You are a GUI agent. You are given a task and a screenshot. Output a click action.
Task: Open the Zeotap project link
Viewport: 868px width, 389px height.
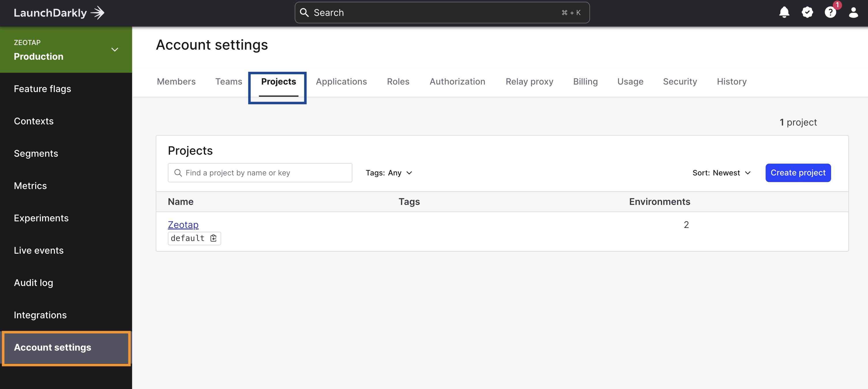point(183,225)
